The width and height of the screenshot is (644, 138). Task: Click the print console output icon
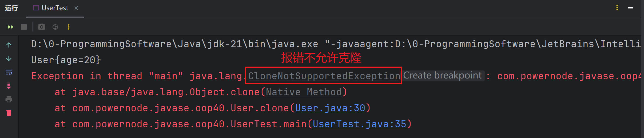(x=9, y=100)
